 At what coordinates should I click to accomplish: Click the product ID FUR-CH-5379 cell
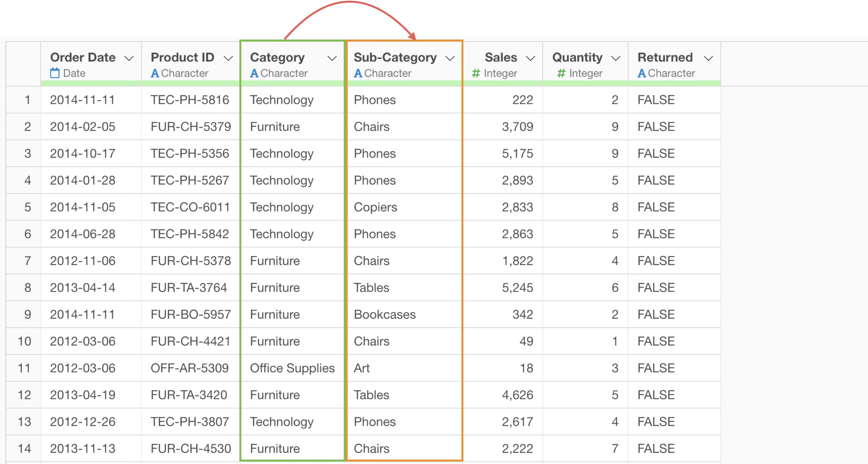click(191, 127)
